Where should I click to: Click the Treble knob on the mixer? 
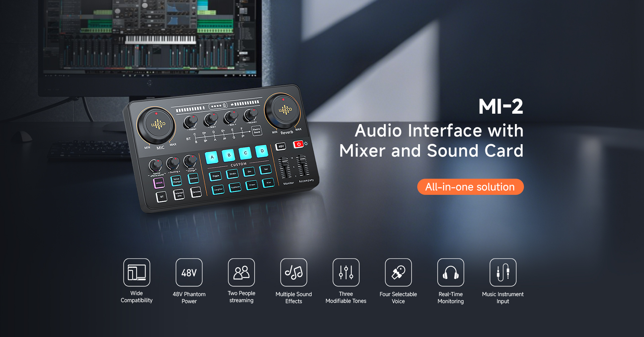point(191,121)
